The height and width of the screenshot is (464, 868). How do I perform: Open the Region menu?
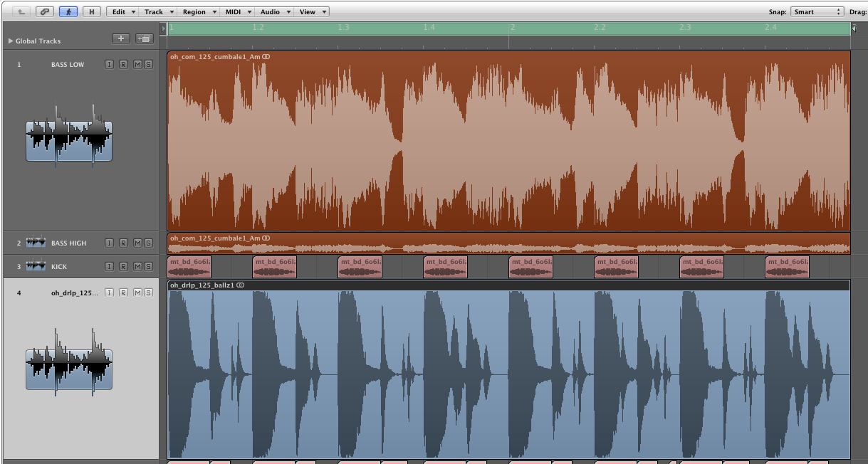[198, 11]
